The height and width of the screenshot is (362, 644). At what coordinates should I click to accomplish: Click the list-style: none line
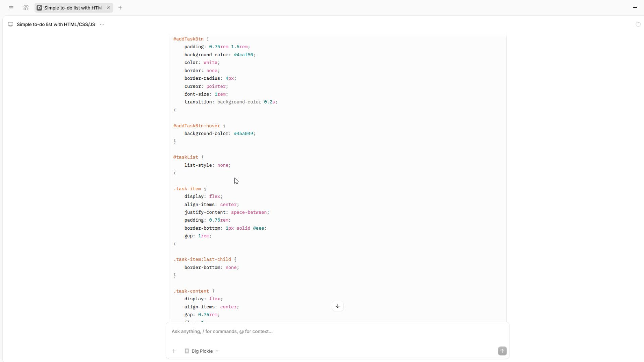pos(208,165)
